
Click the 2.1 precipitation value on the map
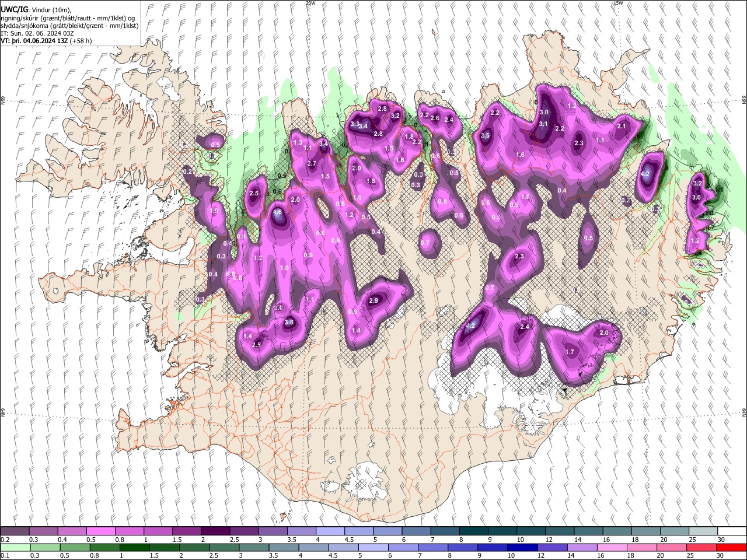(622, 126)
